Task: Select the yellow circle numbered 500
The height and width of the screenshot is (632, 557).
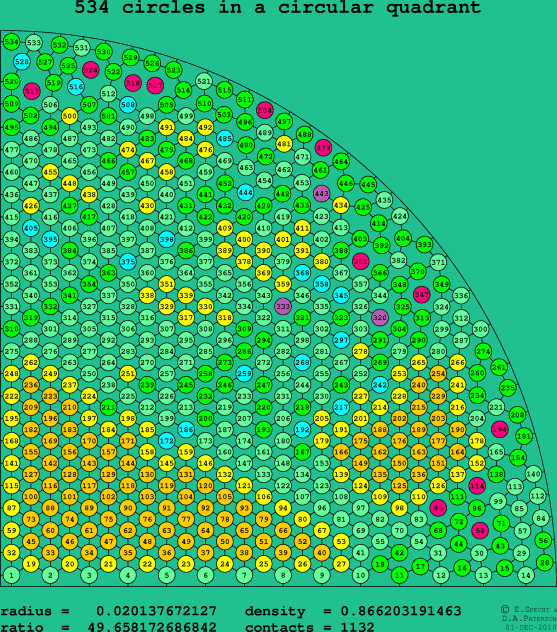Action: [x=70, y=116]
